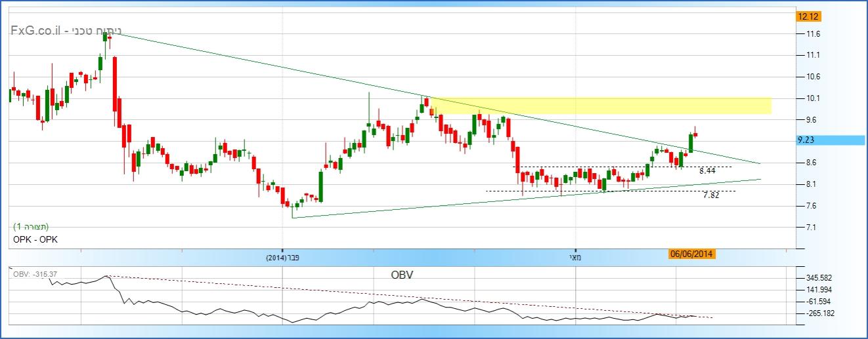Click the green (תצורה 1) pattern label

pyautogui.click(x=31, y=226)
